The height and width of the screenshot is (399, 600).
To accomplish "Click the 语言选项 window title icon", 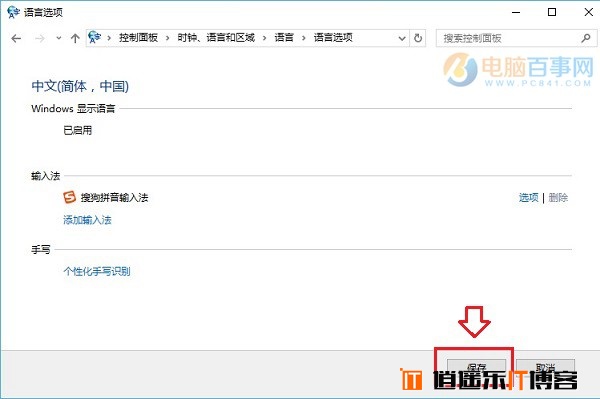I will (13, 12).
